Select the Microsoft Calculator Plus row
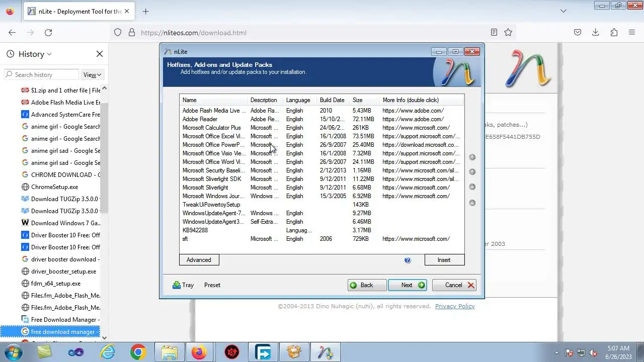644x362 pixels. (321, 128)
